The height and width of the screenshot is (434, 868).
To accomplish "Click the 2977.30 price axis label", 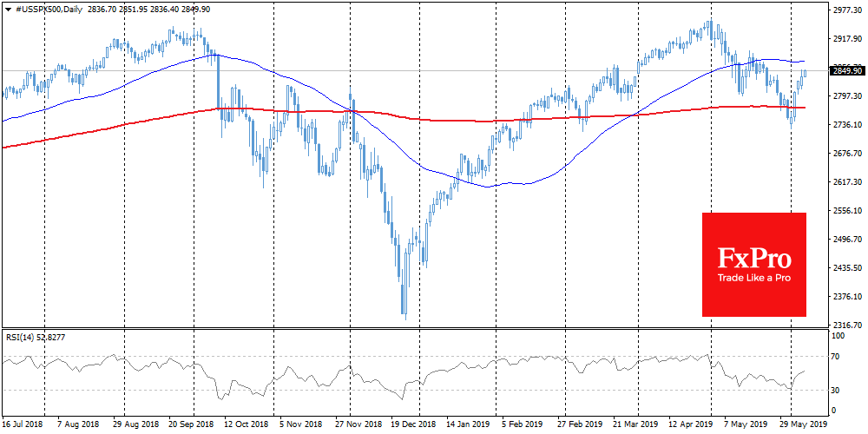I will (846, 10).
